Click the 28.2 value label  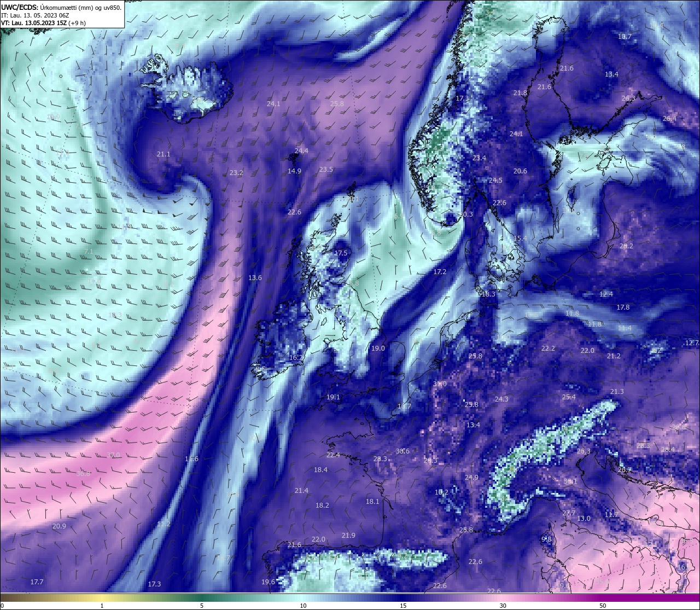626,246
